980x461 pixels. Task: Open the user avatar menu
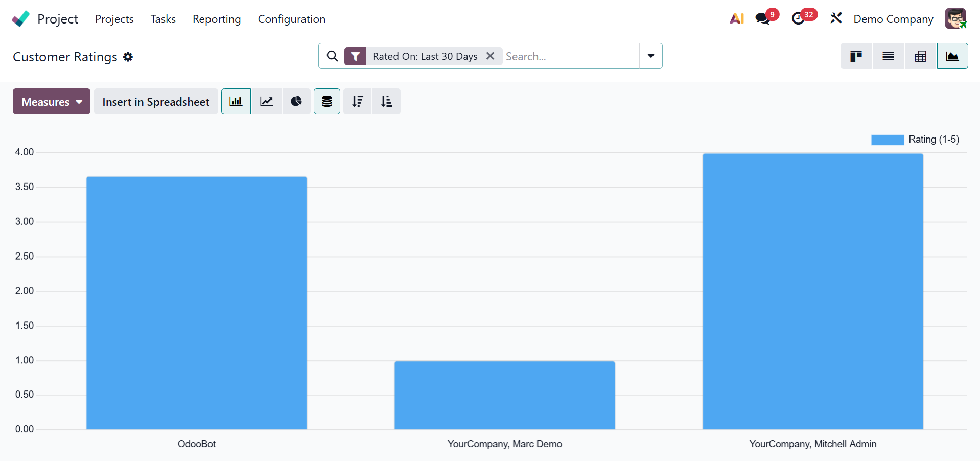click(955, 19)
